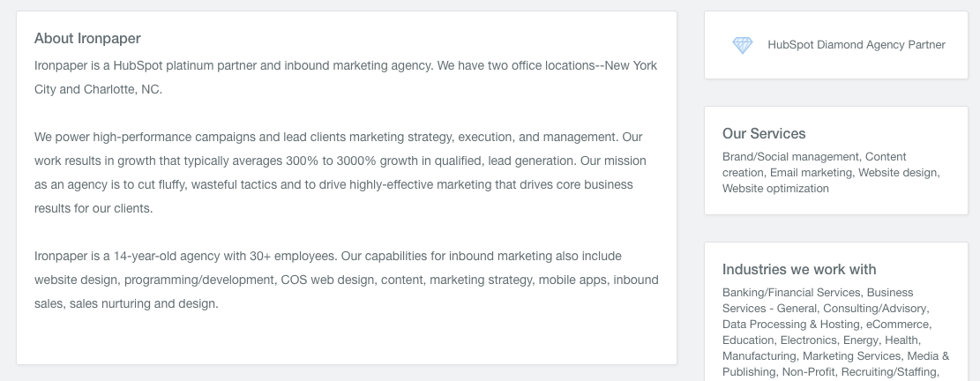Image resolution: width=980 pixels, height=381 pixels.
Task: Click the diamond partner badge icon
Action: pyautogui.click(x=743, y=45)
